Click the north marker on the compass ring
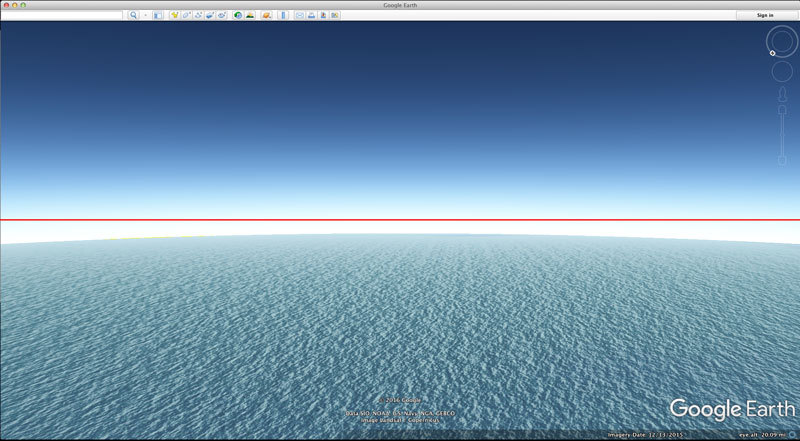 click(x=772, y=53)
